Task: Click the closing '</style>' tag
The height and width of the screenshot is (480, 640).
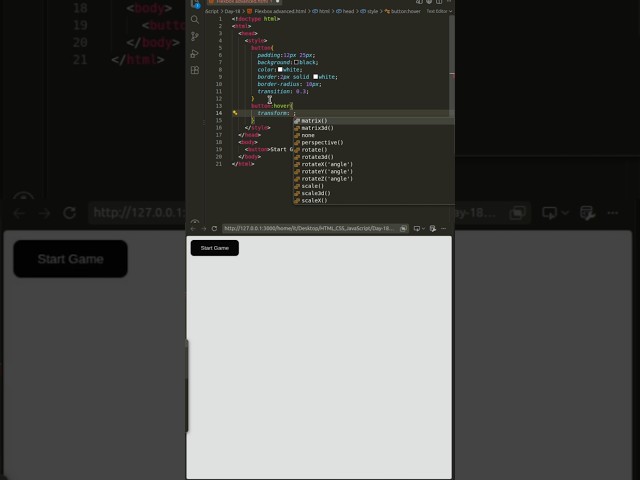Action: click(258, 128)
